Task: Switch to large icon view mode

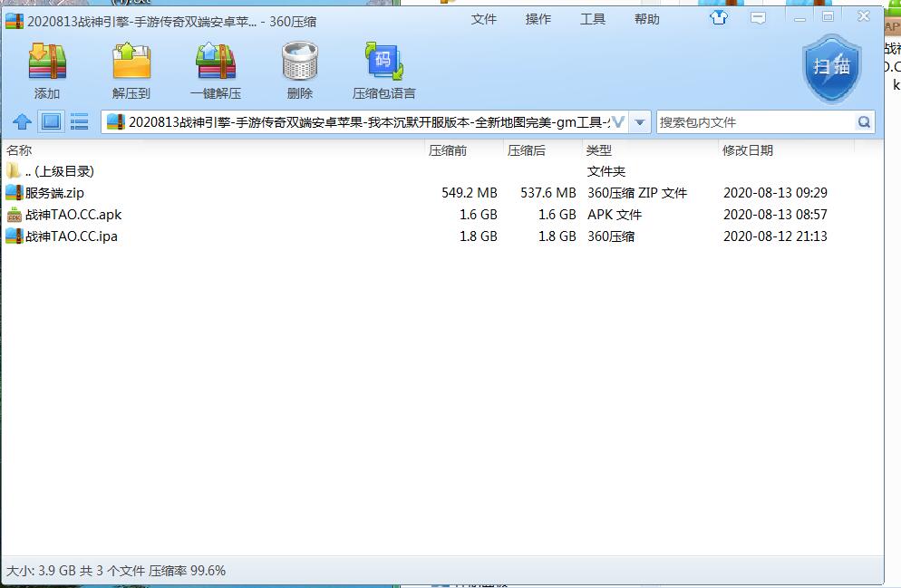Action: [52, 121]
